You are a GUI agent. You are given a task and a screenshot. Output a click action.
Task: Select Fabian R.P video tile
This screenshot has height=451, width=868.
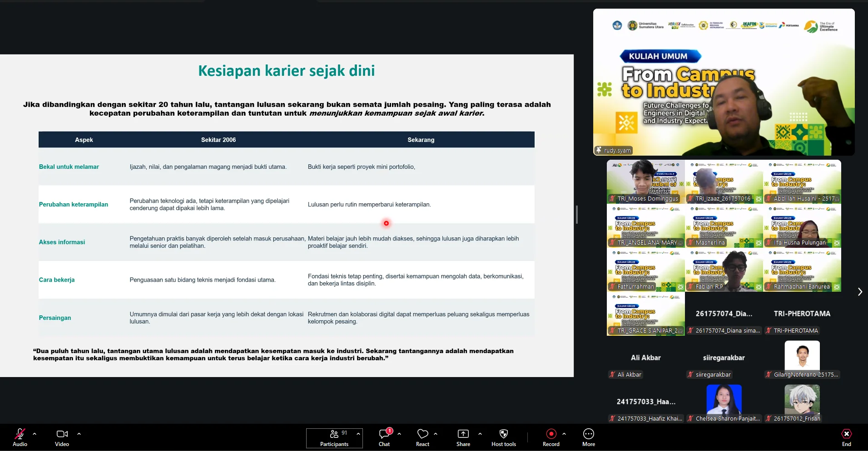[x=724, y=270]
